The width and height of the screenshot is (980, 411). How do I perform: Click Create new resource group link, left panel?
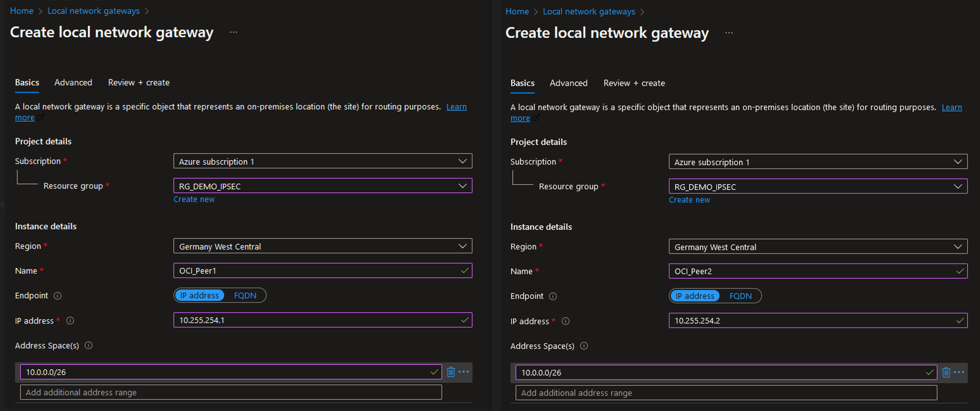[x=194, y=199]
